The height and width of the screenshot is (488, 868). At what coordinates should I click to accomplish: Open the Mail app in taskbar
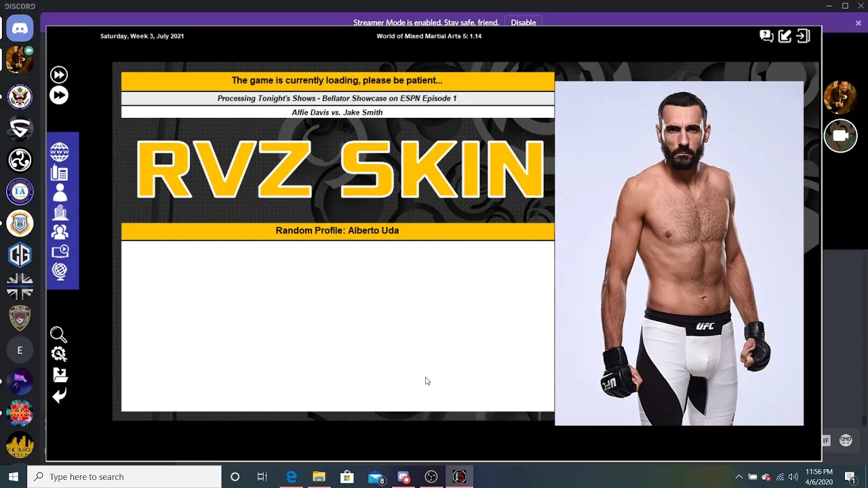[x=376, y=477]
